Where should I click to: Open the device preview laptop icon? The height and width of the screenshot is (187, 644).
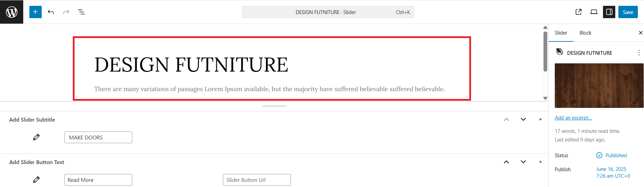(x=594, y=12)
